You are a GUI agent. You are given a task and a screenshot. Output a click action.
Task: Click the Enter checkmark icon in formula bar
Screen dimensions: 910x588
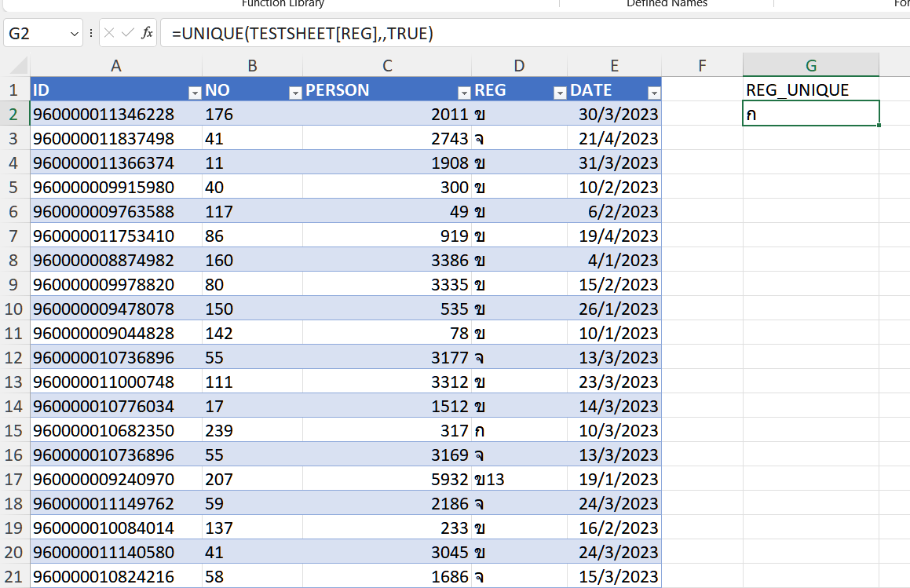coord(128,33)
